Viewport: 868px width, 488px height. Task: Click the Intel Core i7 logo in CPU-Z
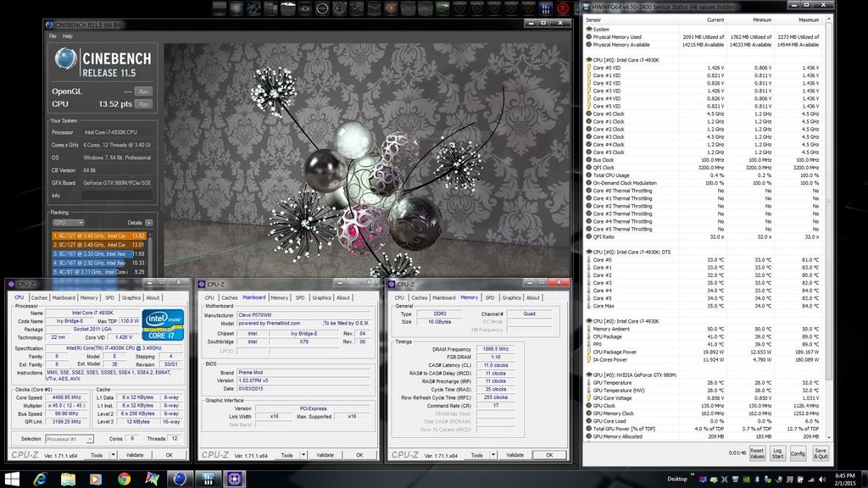164,323
